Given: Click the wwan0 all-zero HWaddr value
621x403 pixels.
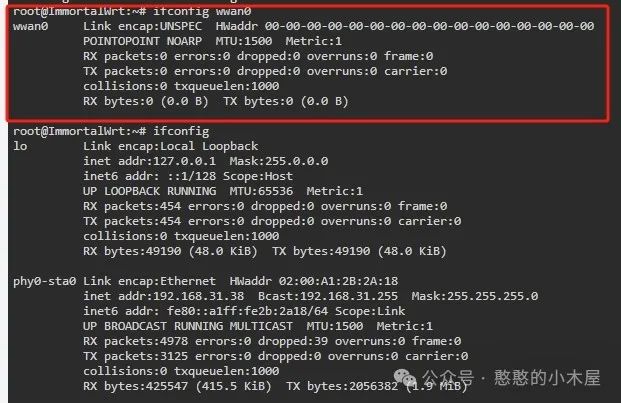Looking at the screenshot, I should tap(429, 26).
